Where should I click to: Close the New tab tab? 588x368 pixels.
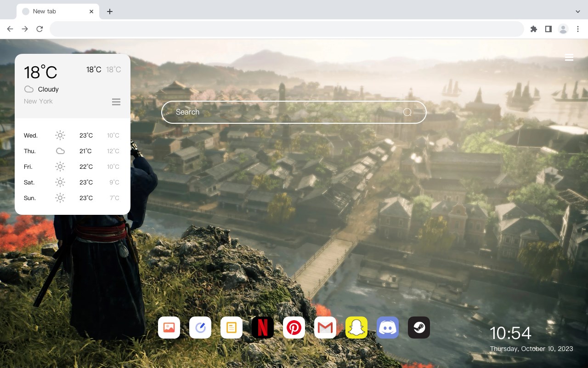coord(91,11)
